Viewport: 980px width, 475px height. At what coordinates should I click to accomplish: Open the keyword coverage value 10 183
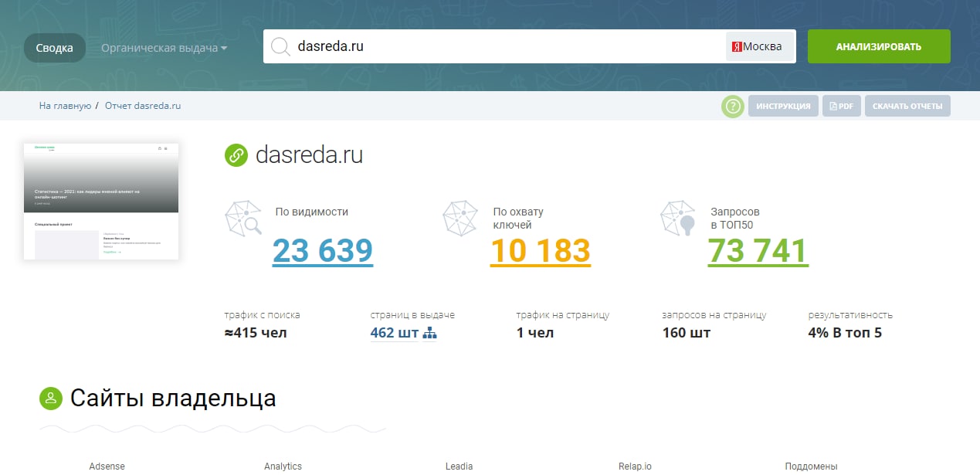[541, 251]
